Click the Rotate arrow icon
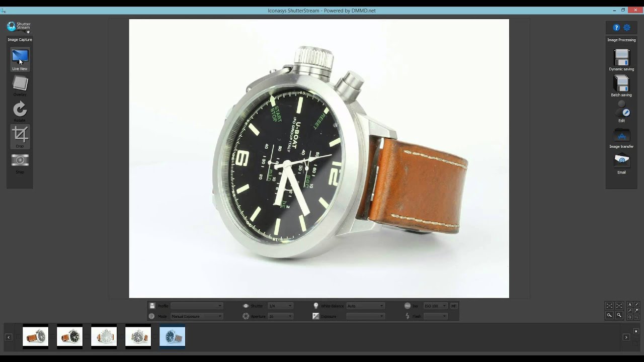Image resolution: width=644 pixels, height=362 pixels. point(20,109)
